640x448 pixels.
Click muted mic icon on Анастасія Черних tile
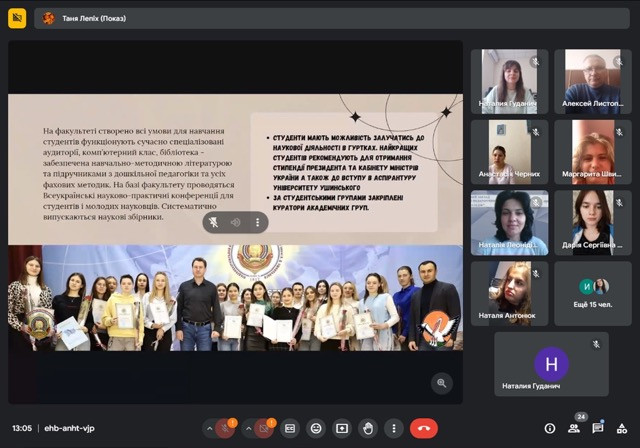pos(536,132)
